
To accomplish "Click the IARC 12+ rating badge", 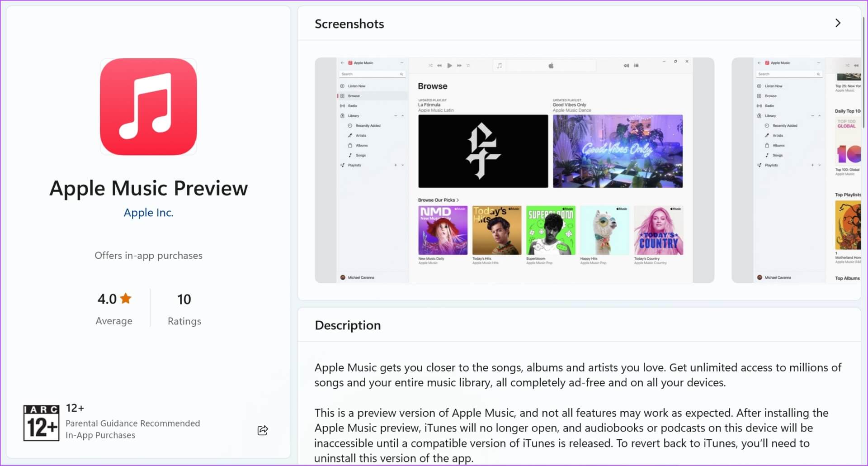I will tap(41, 423).
